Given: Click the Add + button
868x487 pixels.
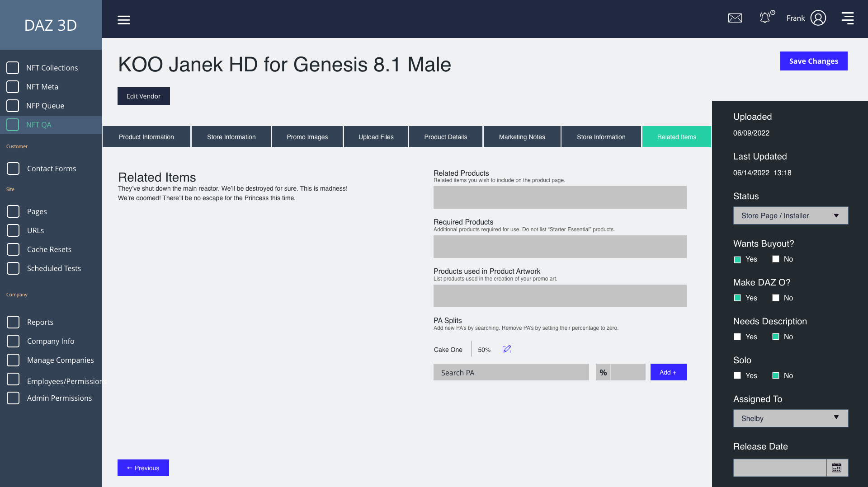Looking at the screenshot, I should pyautogui.click(x=668, y=372).
